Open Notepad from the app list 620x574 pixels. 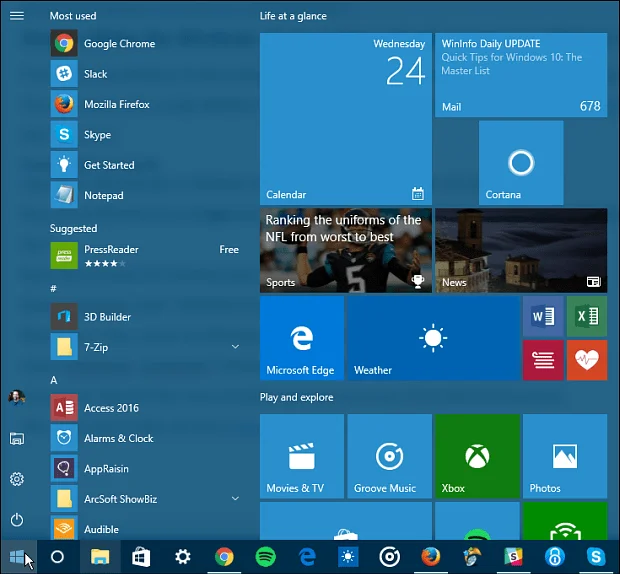(145, 195)
